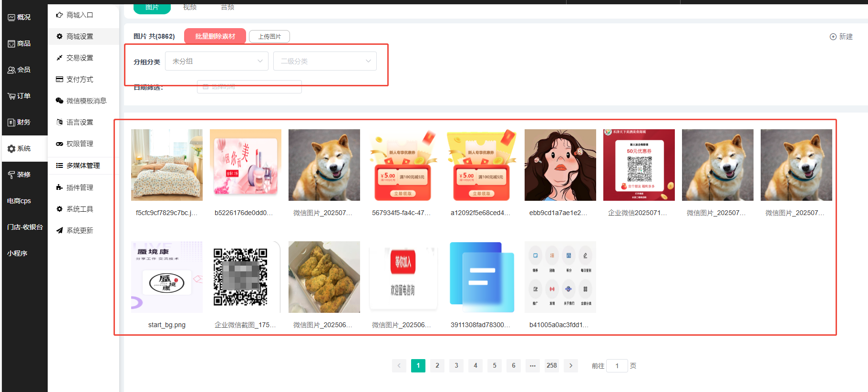This screenshot has height=392, width=868.
Task: Select the 会员 members icon
Action: tap(11, 70)
